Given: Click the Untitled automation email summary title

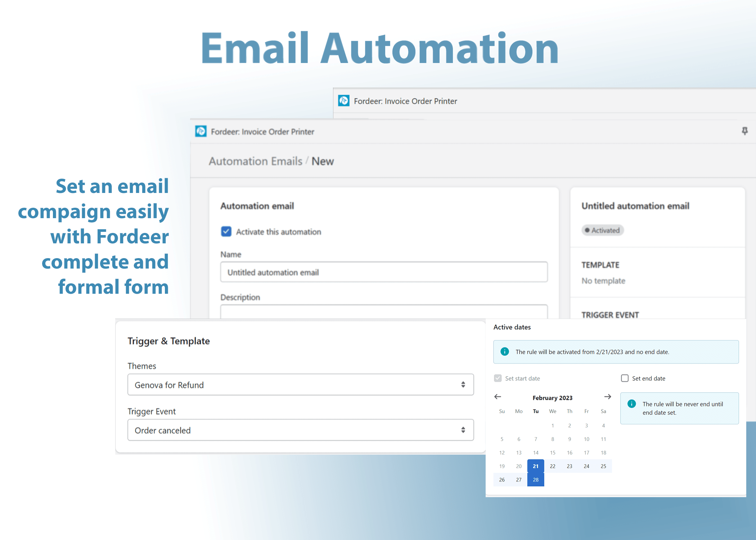Looking at the screenshot, I should coord(635,206).
